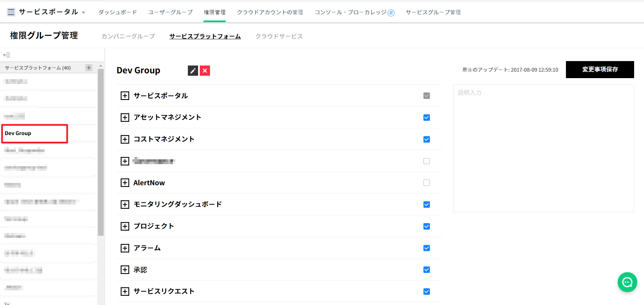644x305 pixels.
Task: Open the ダッシュボード menu item
Action: click(118, 12)
